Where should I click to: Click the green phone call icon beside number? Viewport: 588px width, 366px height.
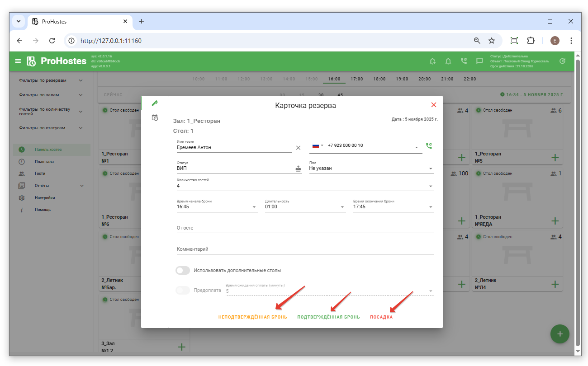[x=429, y=146]
